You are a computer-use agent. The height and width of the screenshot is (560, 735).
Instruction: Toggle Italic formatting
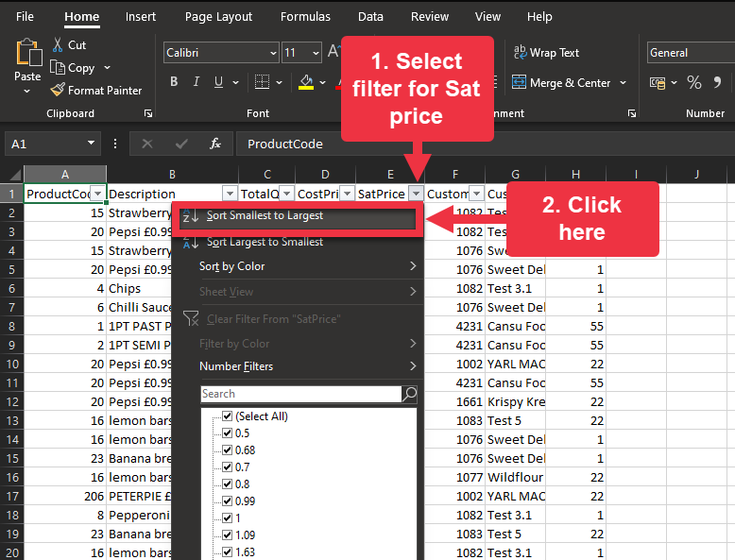point(197,82)
